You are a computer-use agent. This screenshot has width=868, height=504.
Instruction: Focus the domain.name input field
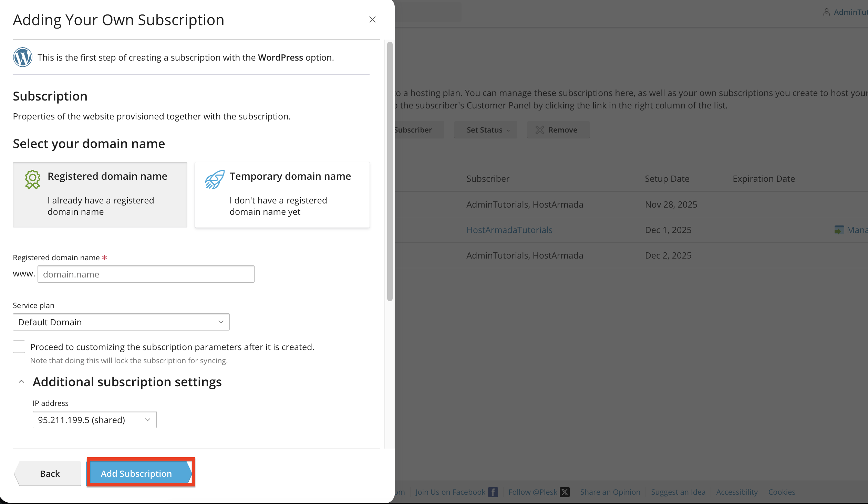[146, 274]
